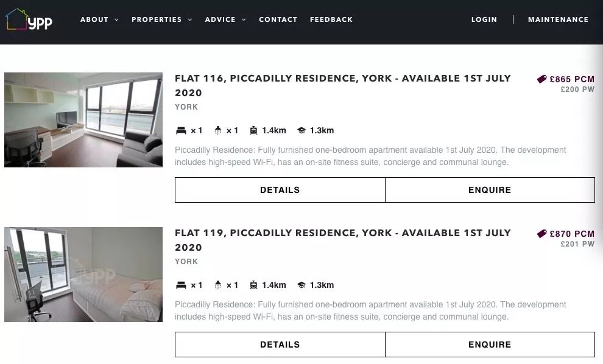Click the graduation cap icon for Flat 116
The height and width of the screenshot is (364, 603).
[301, 131]
